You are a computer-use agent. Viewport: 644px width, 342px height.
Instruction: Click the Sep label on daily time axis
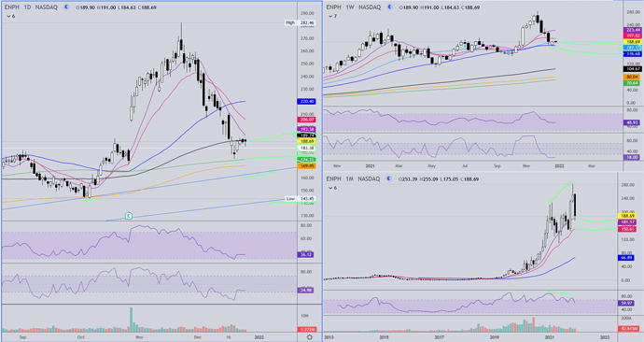(22, 337)
